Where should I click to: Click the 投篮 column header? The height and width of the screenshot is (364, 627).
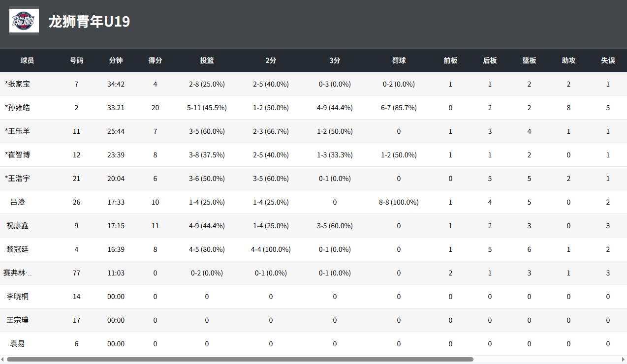(207, 61)
